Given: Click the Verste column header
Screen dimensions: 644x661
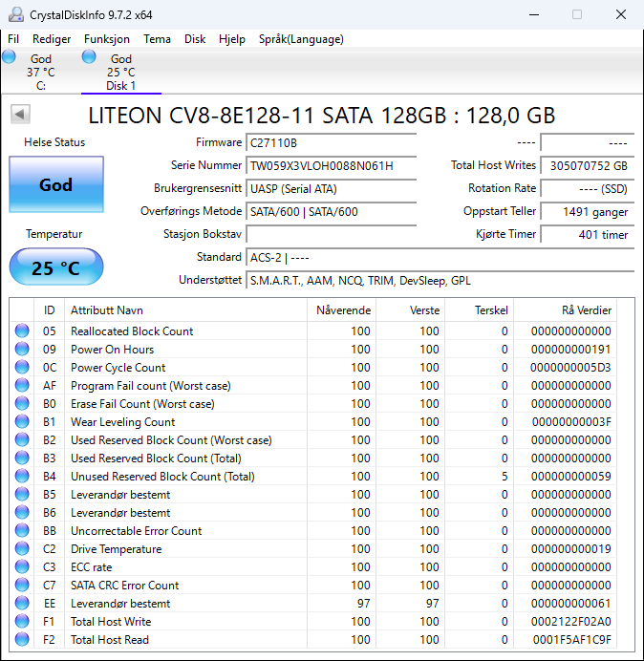Looking at the screenshot, I should 410,310.
